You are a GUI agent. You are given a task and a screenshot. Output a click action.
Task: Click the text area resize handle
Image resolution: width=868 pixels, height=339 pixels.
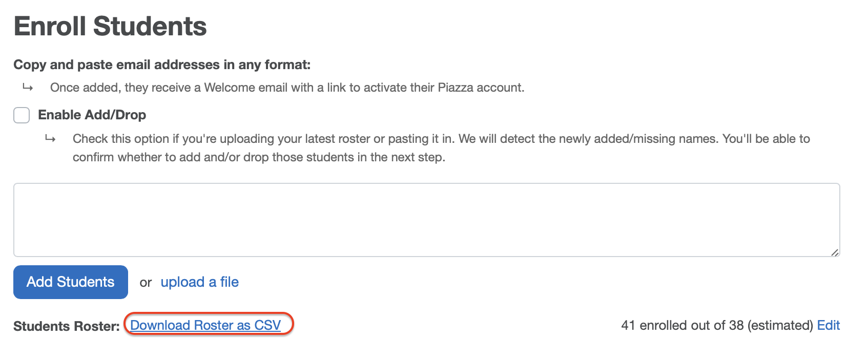(835, 252)
